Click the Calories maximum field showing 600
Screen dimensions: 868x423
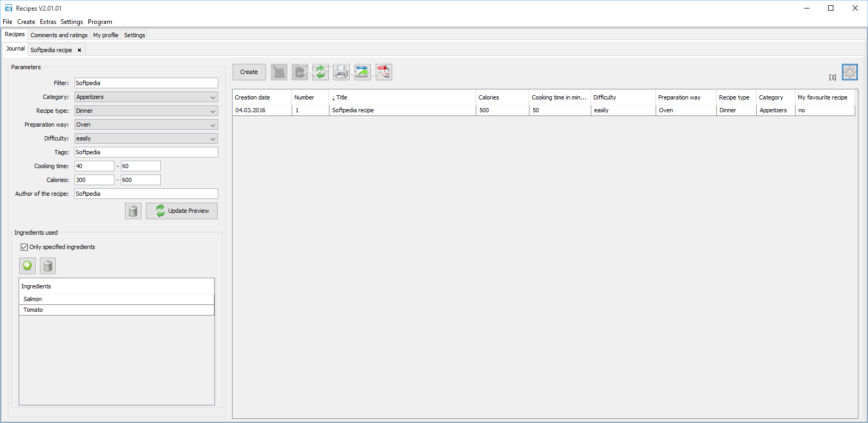pos(140,180)
